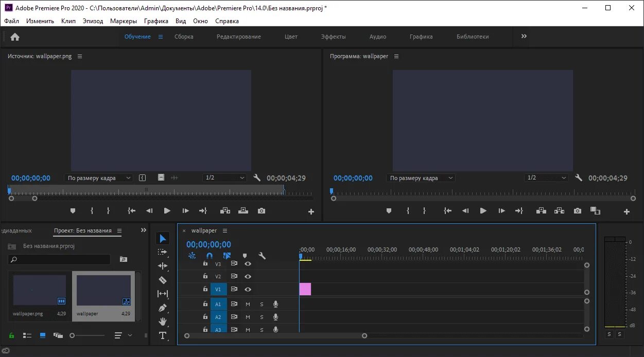This screenshot has height=357, width=644.
Task: Open comparison view in Program monitor
Action: pos(595,211)
